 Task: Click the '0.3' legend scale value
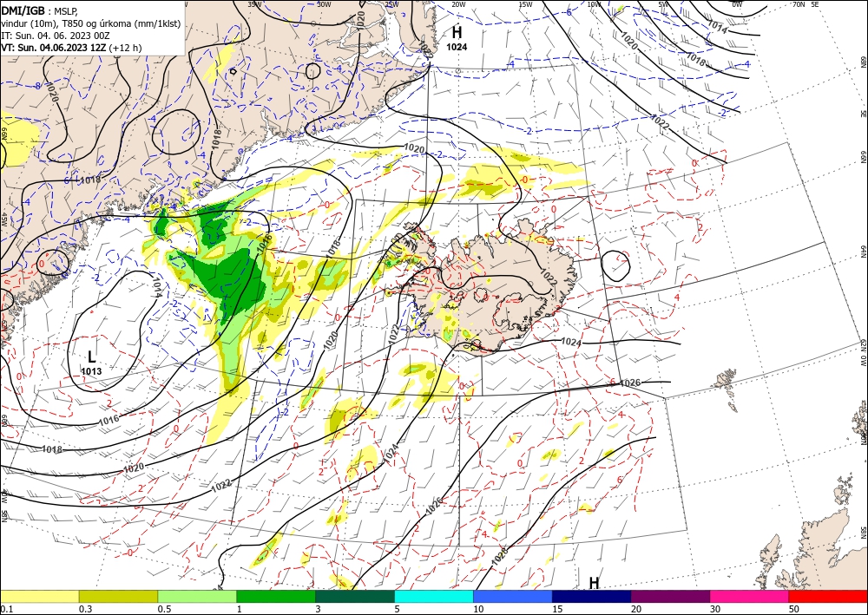tap(85, 609)
